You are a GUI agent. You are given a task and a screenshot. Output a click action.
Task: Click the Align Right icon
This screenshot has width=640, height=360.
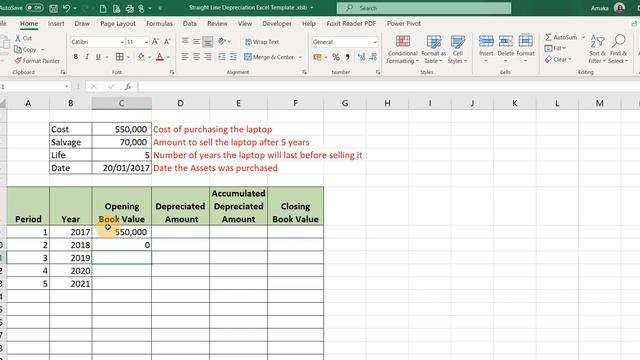[208, 57]
